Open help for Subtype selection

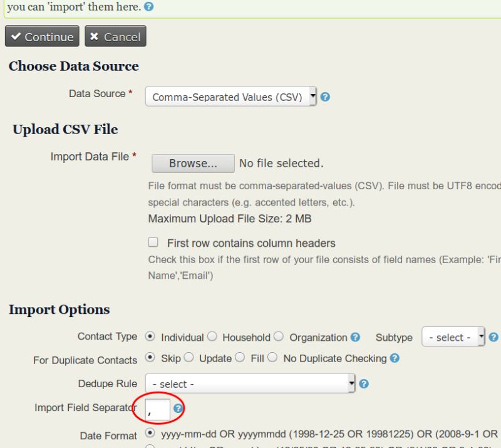(x=493, y=337)
